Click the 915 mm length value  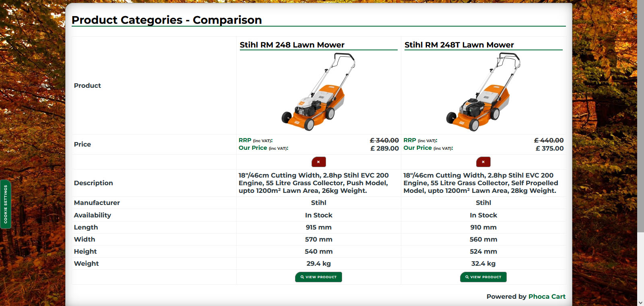click(x=318, y=227)
